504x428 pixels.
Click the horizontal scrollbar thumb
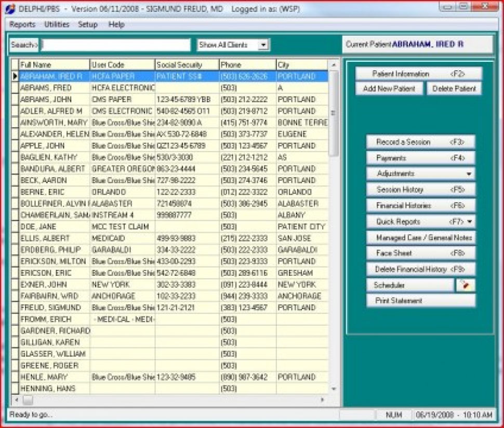click(28, 400)
